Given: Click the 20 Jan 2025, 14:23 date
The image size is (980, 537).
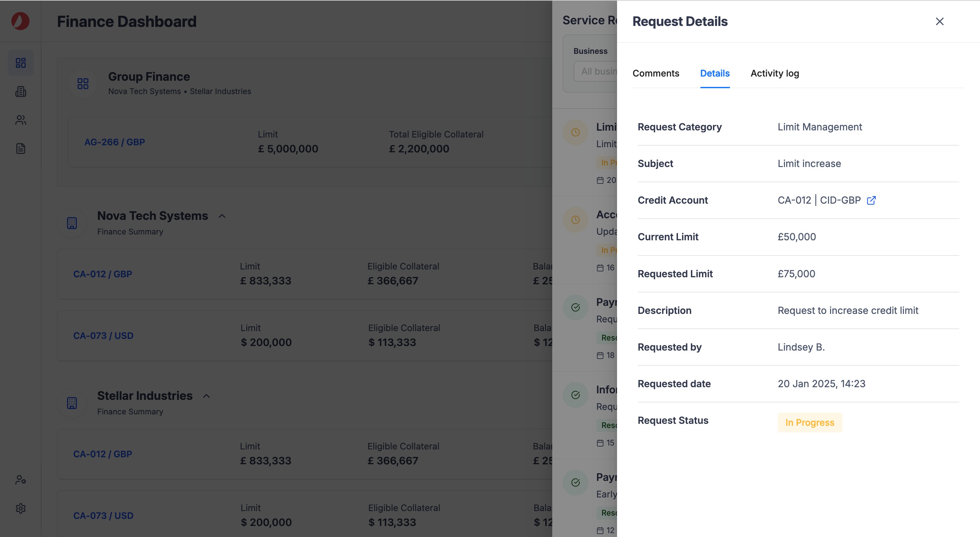Looking at the screenshot, I should pos(821,384).
